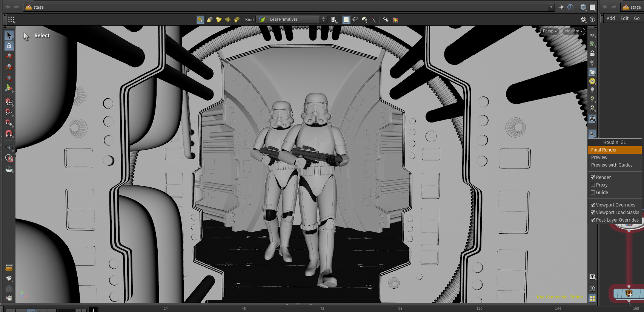Viewport: 644px width, 312px height.
Task: Toggle the secure selection lock tool
Action: (9, 46)
